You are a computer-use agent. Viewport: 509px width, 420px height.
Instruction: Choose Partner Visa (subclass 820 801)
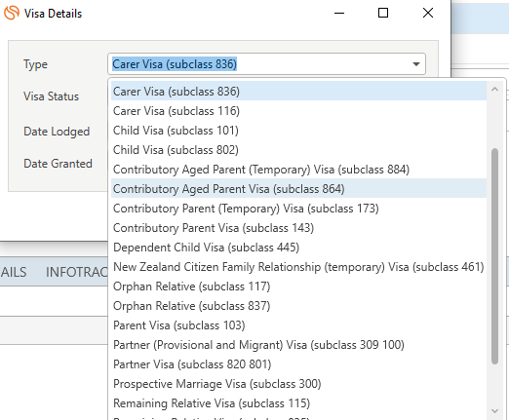[x=298, y=364]
